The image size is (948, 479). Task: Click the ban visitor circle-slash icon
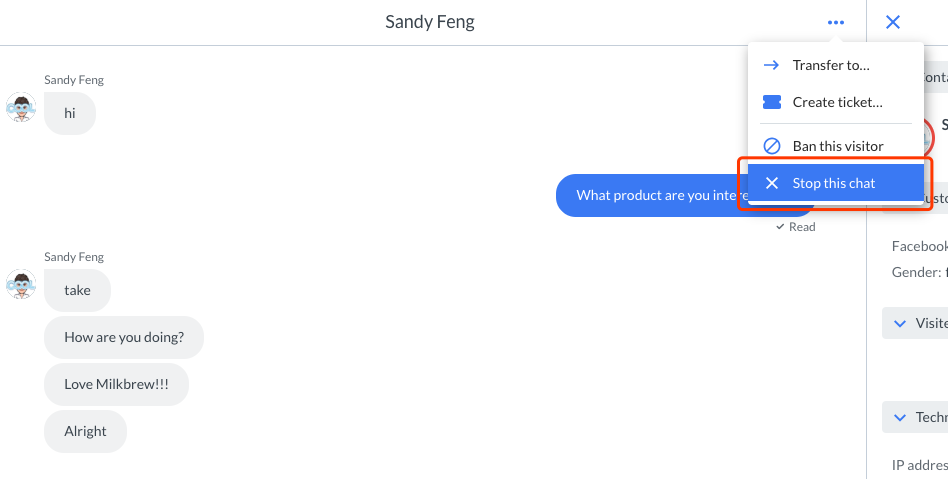click(771, 146)
